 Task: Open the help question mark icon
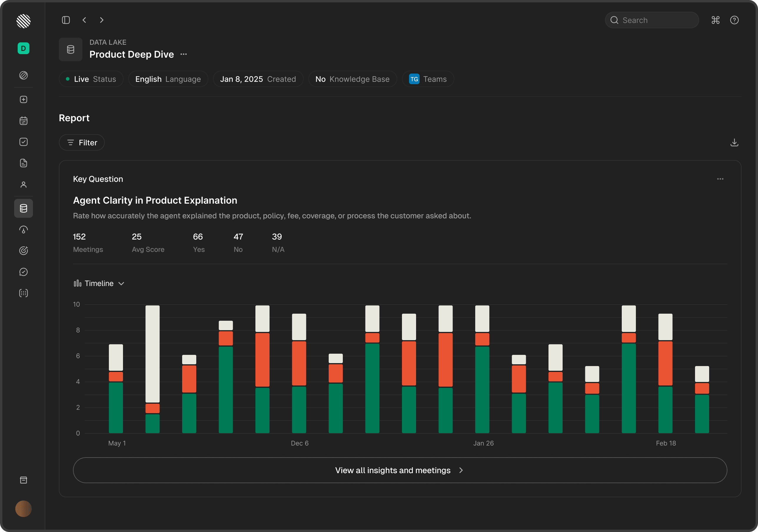tap(734, 20)
